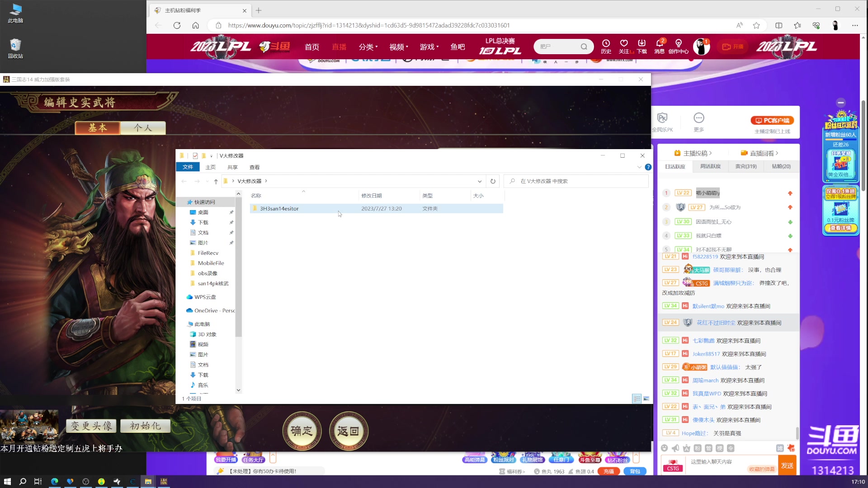
Task: Open Microsoft Edge from taskbar
Action: [x=55, y=482]
